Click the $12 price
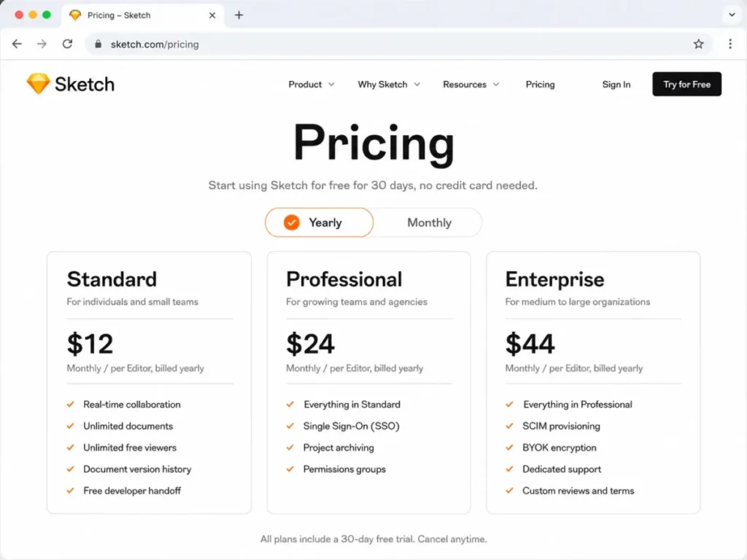The height and width of the screenshot is (560, 747). [x=90, y=343]
